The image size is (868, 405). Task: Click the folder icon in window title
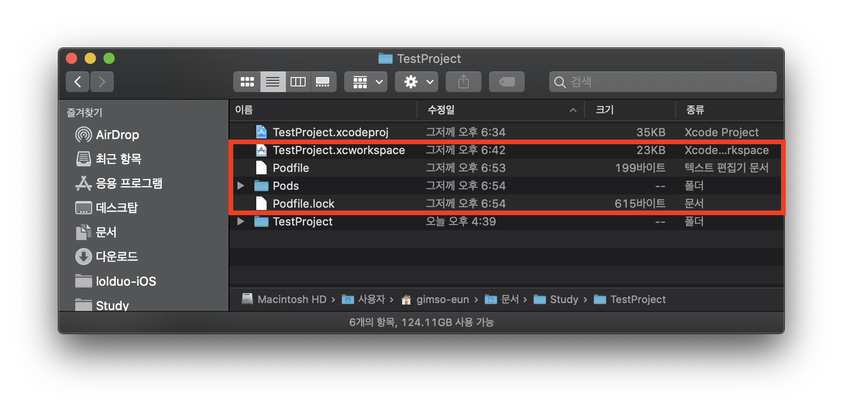click(x=385, y=59)
